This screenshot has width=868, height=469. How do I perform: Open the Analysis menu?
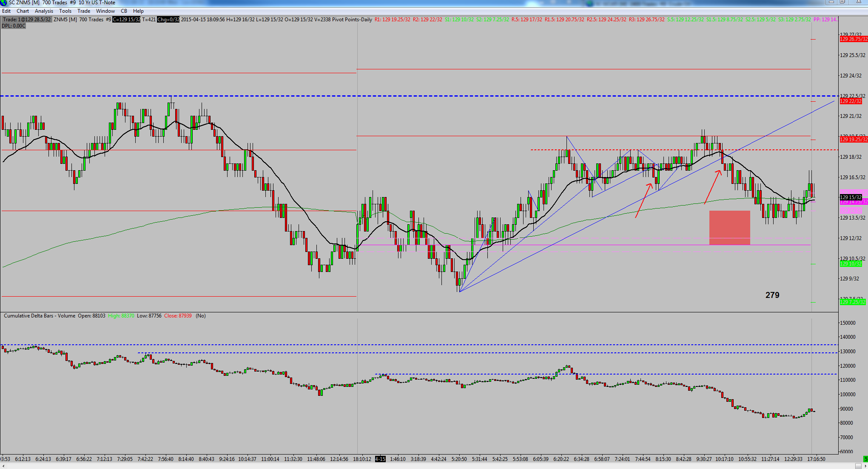[x=44, y=11]
